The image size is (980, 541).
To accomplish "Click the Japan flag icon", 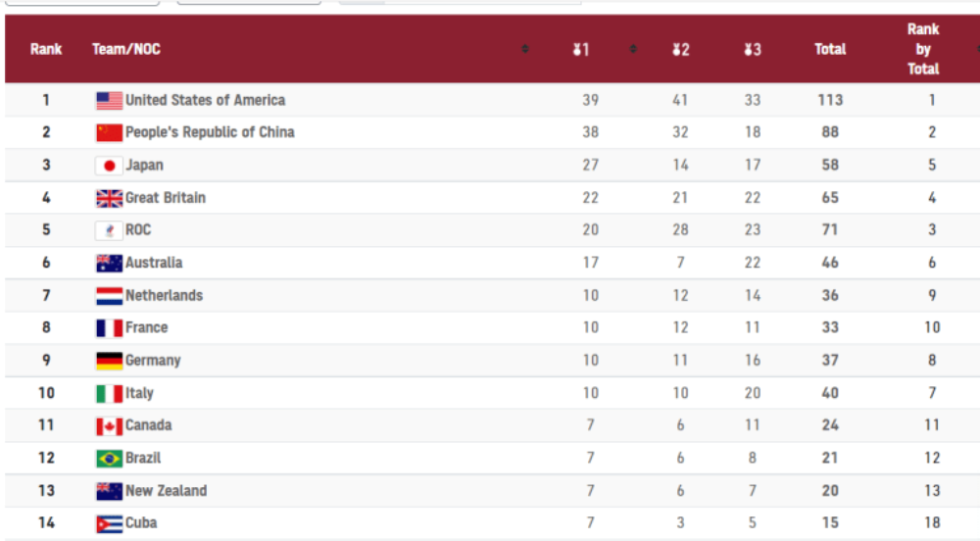I will (109, 166).
